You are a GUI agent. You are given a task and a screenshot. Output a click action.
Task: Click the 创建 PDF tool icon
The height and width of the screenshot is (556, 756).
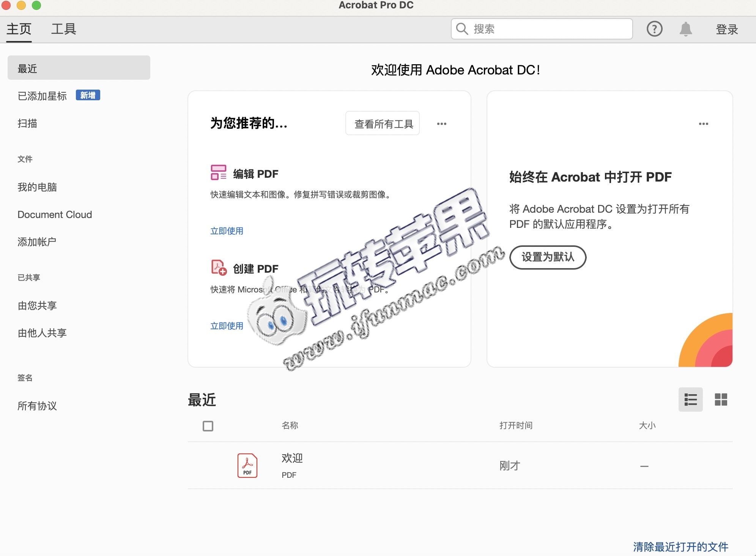tap(219, 267)
